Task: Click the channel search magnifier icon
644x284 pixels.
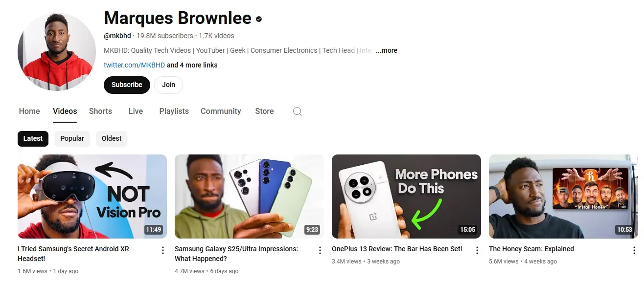Action: point(297,111)
